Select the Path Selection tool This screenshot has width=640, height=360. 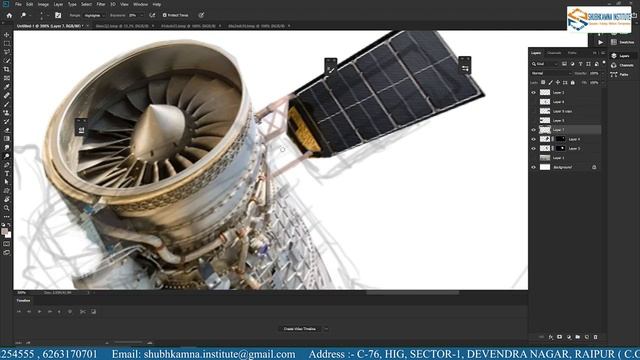pyautogui.click(x=7, y=182)
